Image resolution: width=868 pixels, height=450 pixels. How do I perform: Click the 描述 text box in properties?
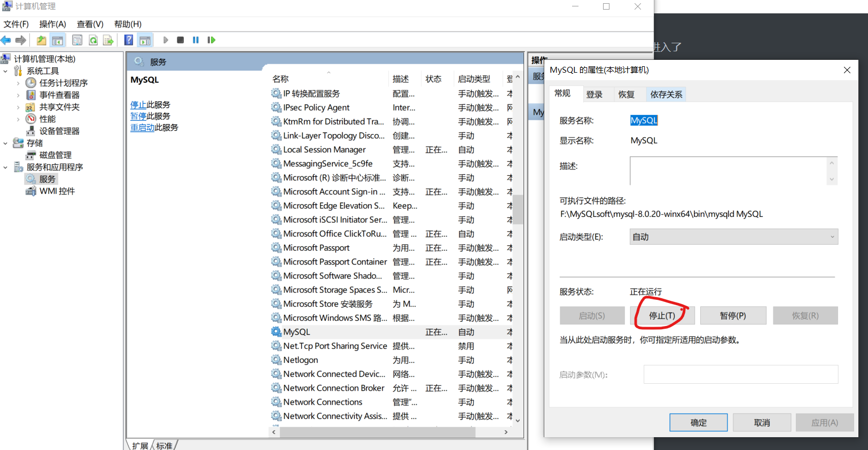(729, 171)
